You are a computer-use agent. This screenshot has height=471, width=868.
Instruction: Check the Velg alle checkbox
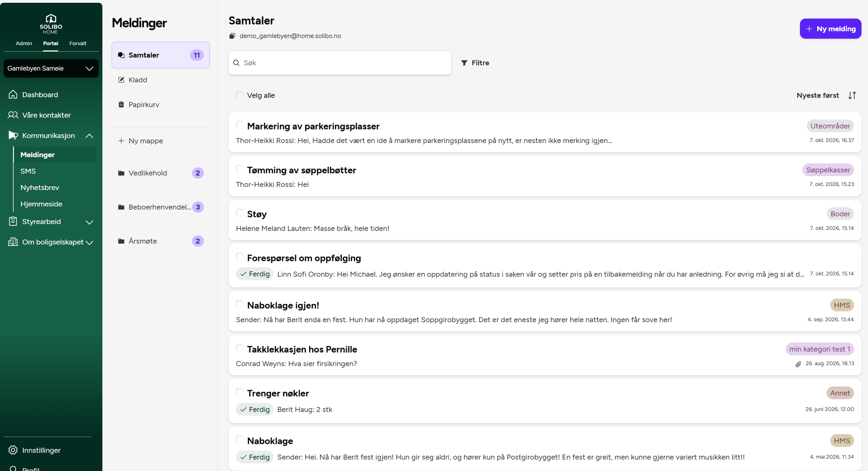point(240,95)
